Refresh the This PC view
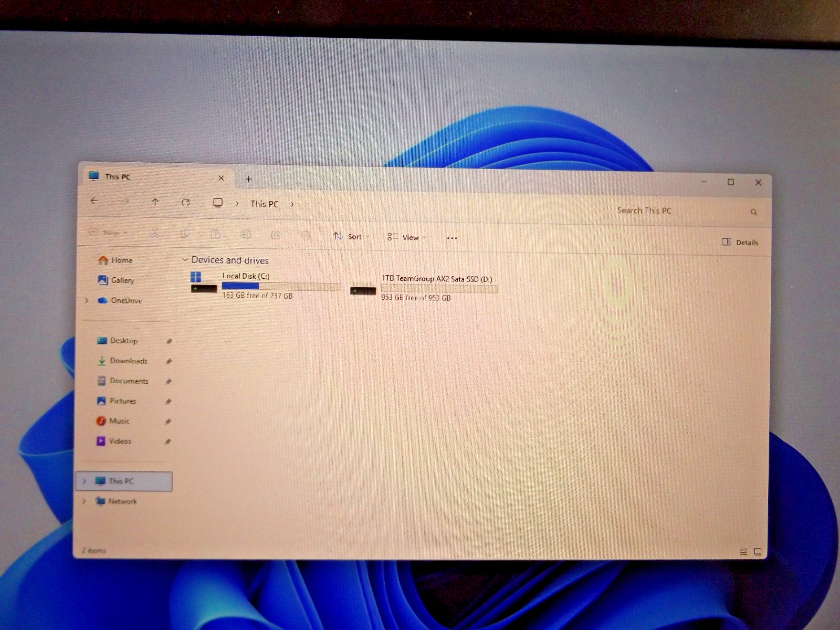The width and height of the screenshot is (840, 630). point(186,202)
